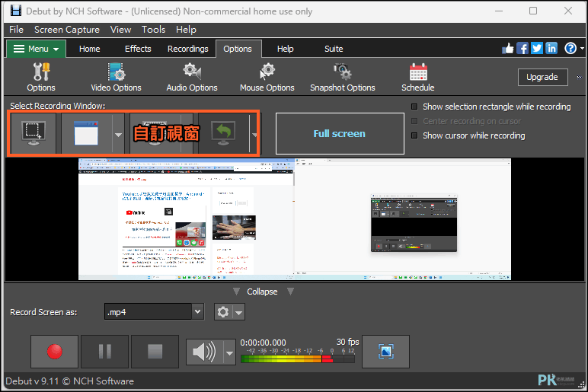Click the screen preview thumbnail
Screen dimensions: 588x392
pos(294,219)
